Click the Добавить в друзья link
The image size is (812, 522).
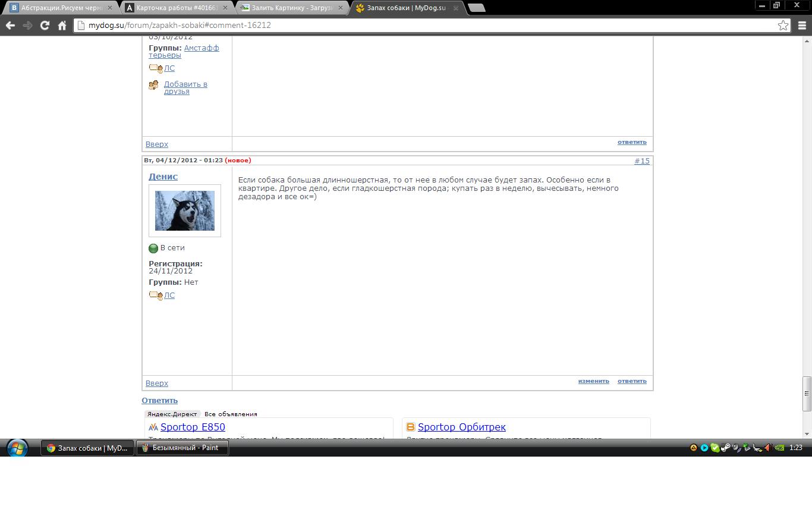coord(185,87)
